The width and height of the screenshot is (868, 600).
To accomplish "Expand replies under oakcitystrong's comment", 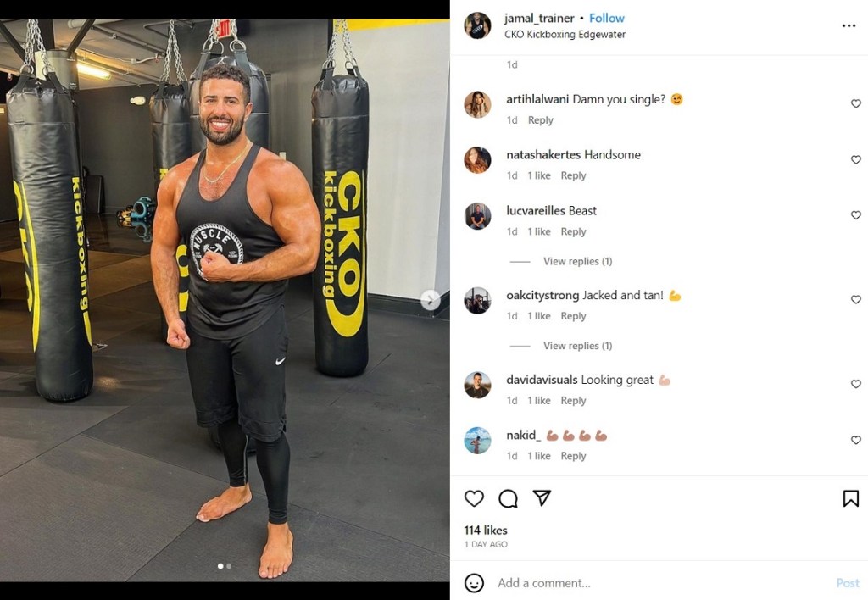I will [x=577, y=346].
